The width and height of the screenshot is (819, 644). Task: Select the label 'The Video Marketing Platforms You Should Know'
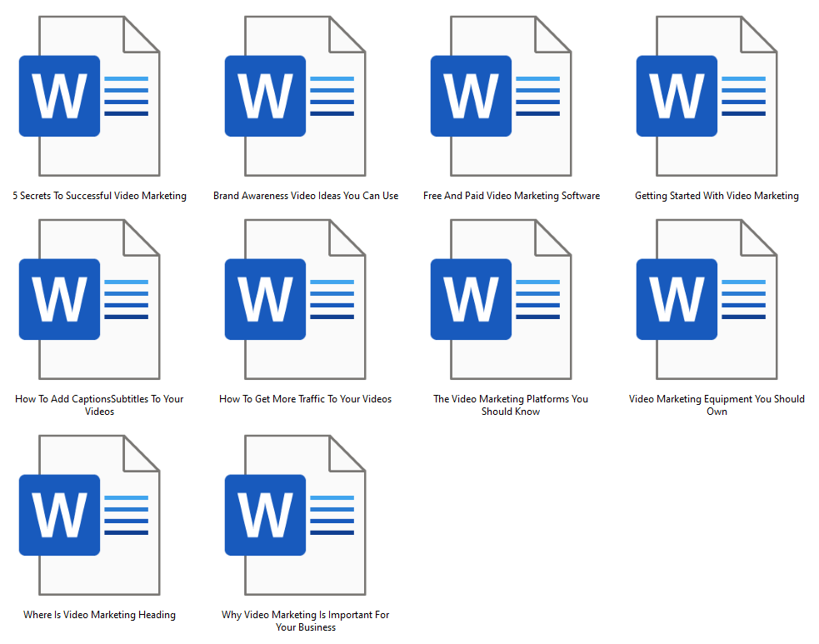pos(511,405)
